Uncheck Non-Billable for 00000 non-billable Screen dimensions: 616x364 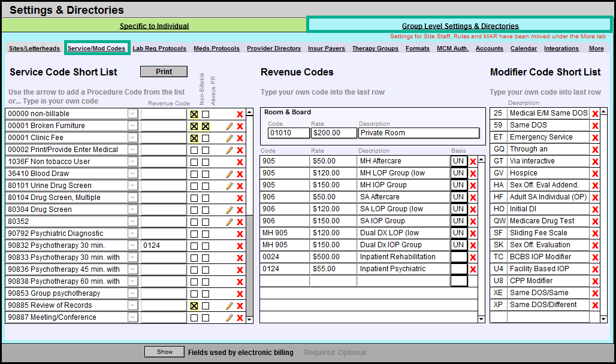coord(194,114)
